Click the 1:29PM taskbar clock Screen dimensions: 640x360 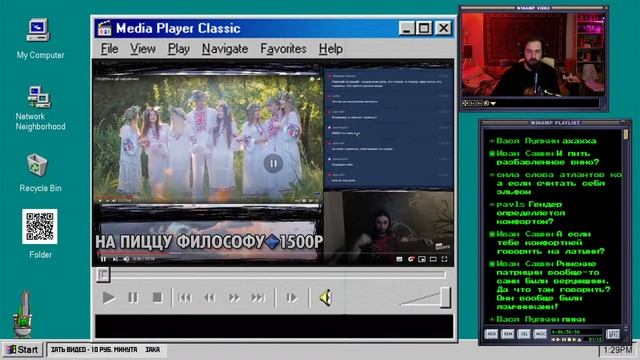[618, 350]
